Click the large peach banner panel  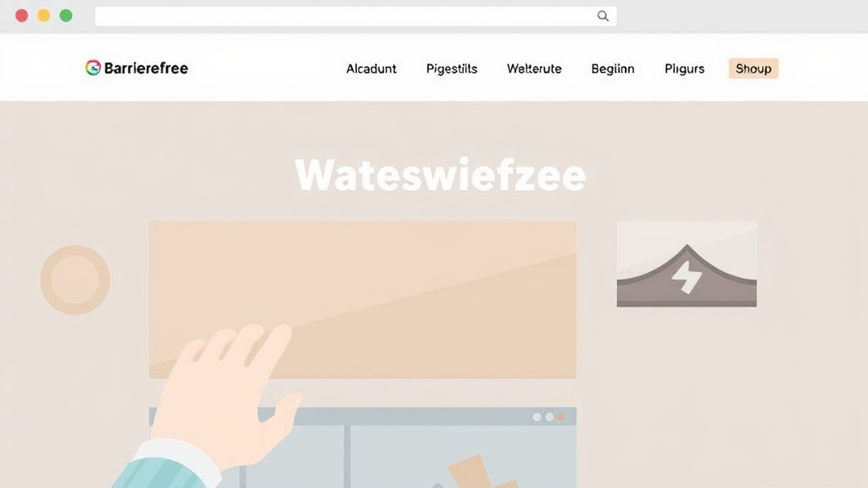click(363, 299)
